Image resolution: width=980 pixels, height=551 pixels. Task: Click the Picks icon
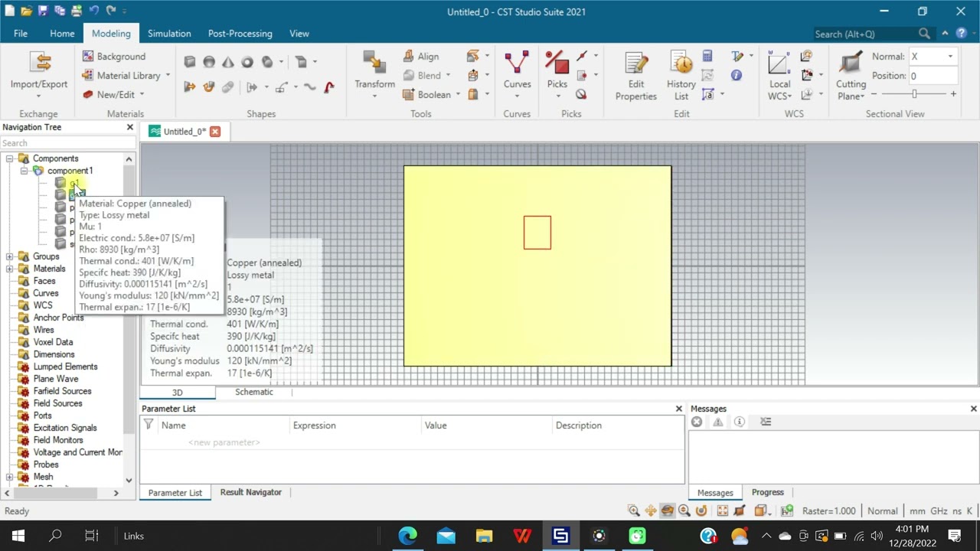point(557,63)
